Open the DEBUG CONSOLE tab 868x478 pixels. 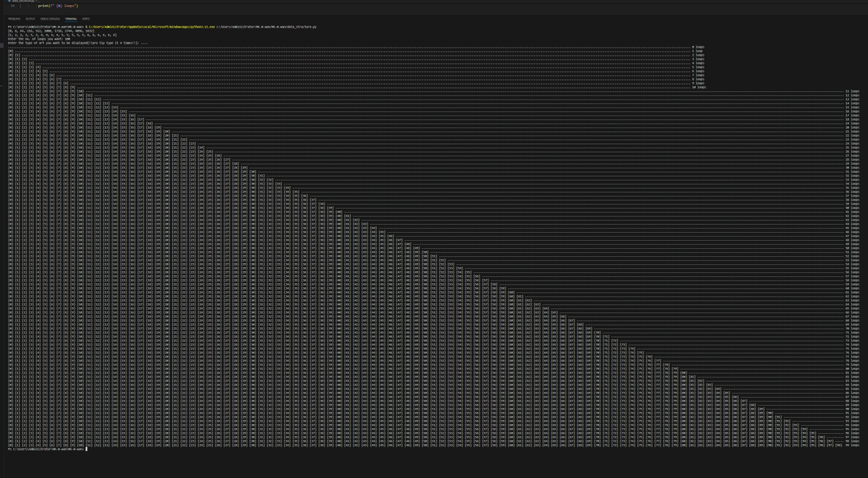(x=50, y=19)
